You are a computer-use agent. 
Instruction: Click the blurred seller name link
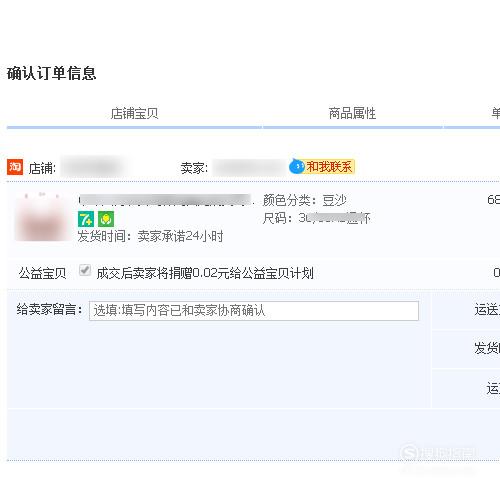point(248,167)
